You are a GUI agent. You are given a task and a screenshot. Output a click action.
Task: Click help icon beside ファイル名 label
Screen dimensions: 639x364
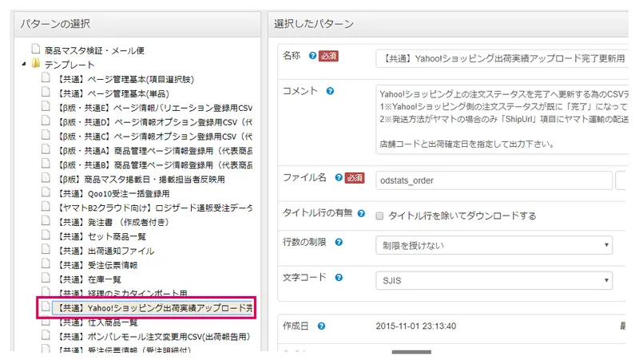pyautogui.click(x=339, y=177)
